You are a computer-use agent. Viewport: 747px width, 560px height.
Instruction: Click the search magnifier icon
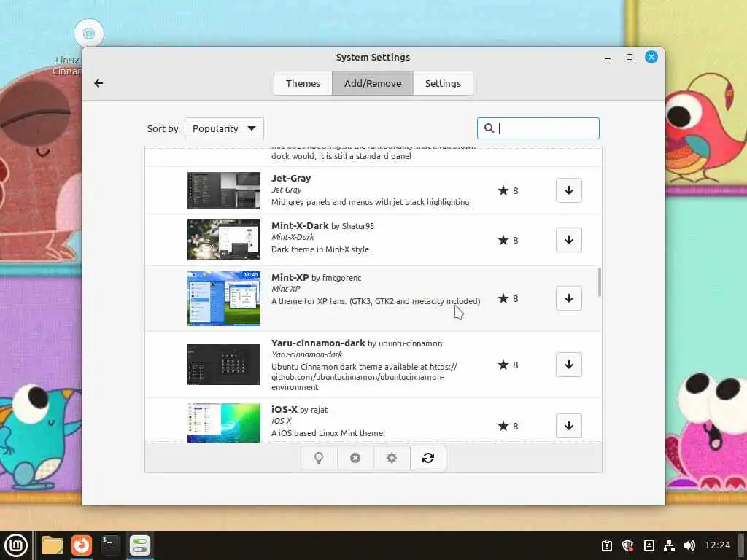click(x=489, y=128)
